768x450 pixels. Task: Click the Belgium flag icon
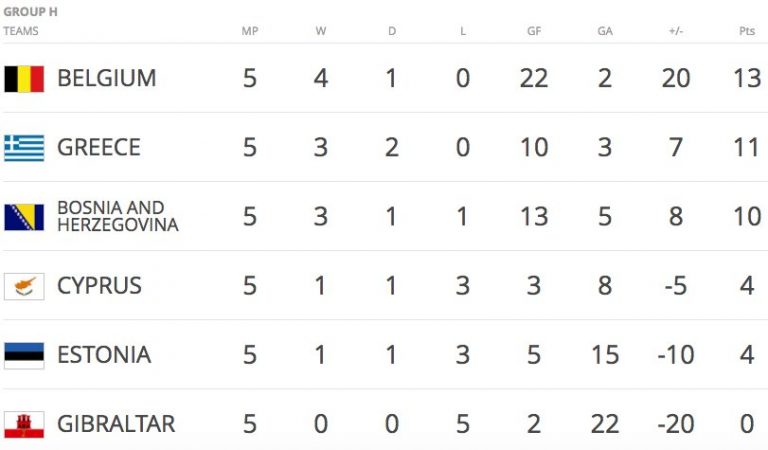coord(24,79)
